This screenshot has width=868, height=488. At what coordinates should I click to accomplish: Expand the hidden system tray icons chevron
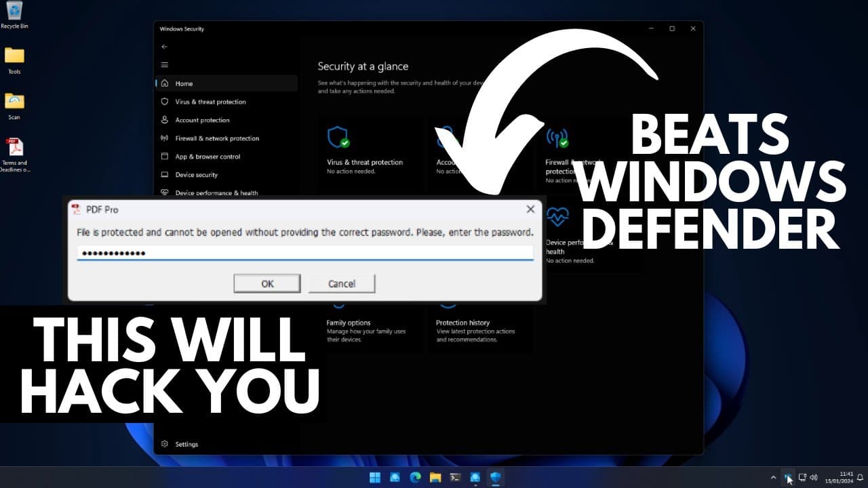tap(773, 477)
